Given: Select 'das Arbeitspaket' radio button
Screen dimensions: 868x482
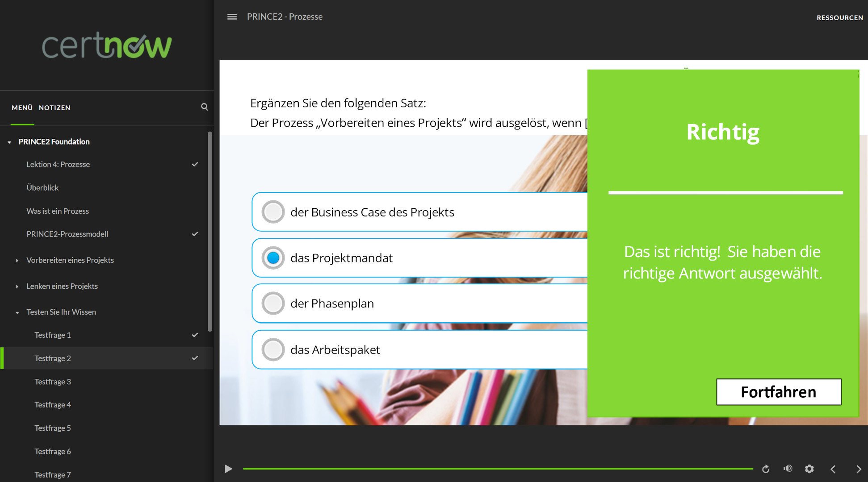Looking at the screenshot, I should (273, 349).
